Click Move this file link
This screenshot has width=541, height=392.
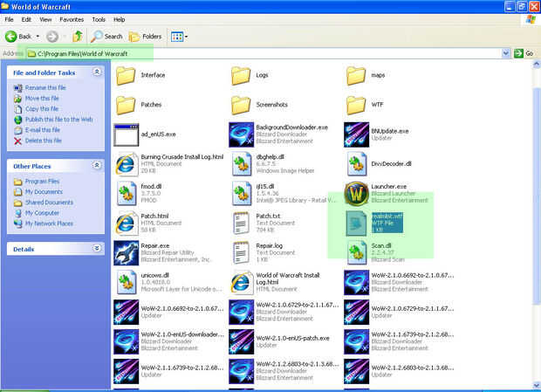[x=42, y=99]
